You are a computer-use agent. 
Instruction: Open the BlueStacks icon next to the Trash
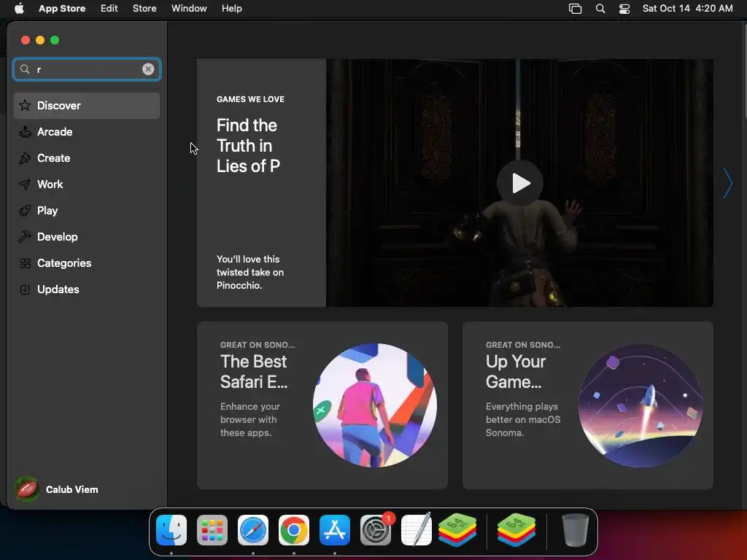pos(516,530)
